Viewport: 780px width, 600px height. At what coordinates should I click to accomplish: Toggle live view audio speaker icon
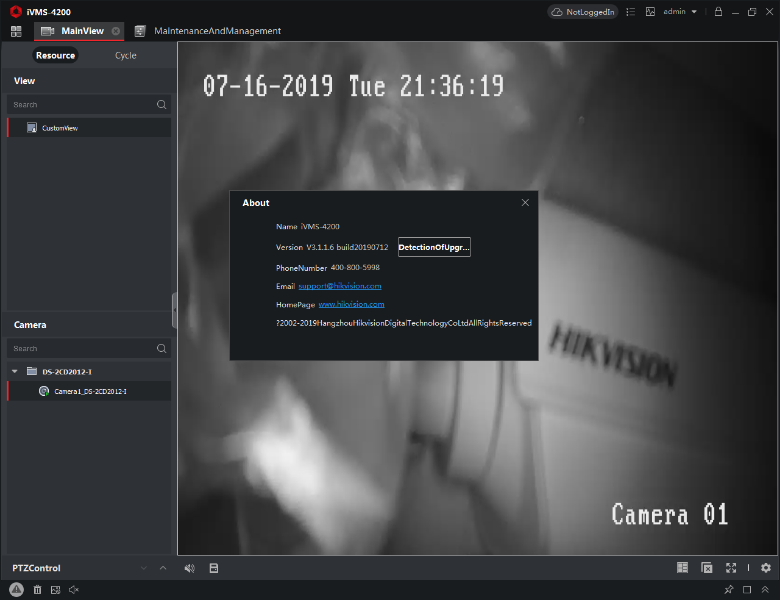point(190,568)
